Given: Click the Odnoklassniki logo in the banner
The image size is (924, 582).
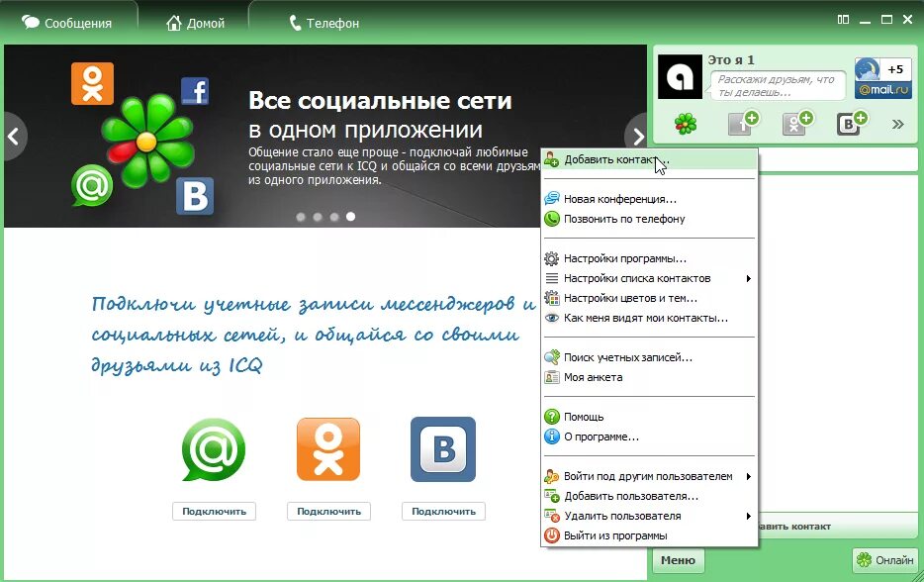Looking at the screenshot, I should click(x=93, y=84).
